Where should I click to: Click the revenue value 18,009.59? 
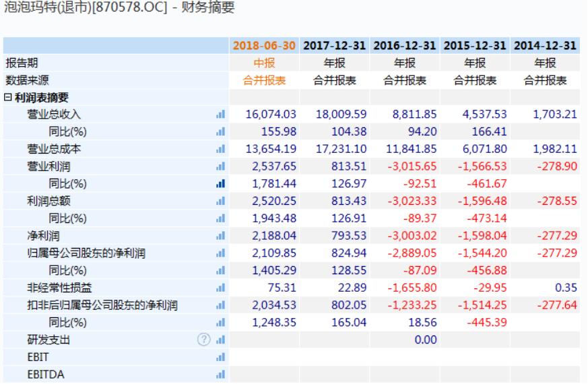341,115
